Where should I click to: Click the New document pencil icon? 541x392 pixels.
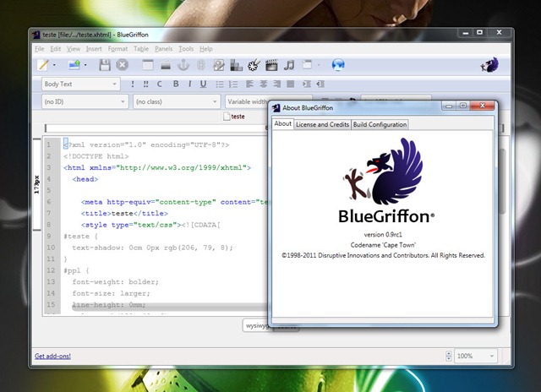[x=43, y=65]
